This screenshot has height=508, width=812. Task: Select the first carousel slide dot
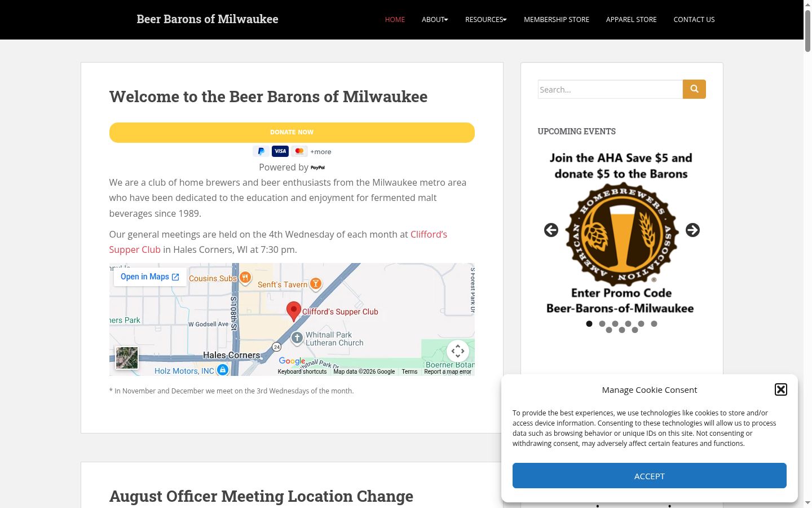[589, 324]
